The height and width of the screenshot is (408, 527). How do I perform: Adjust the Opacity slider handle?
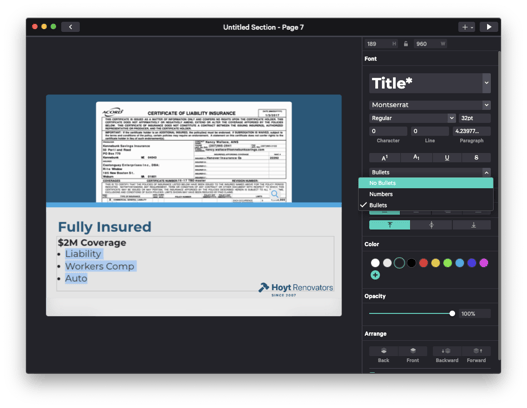point(452,314)
